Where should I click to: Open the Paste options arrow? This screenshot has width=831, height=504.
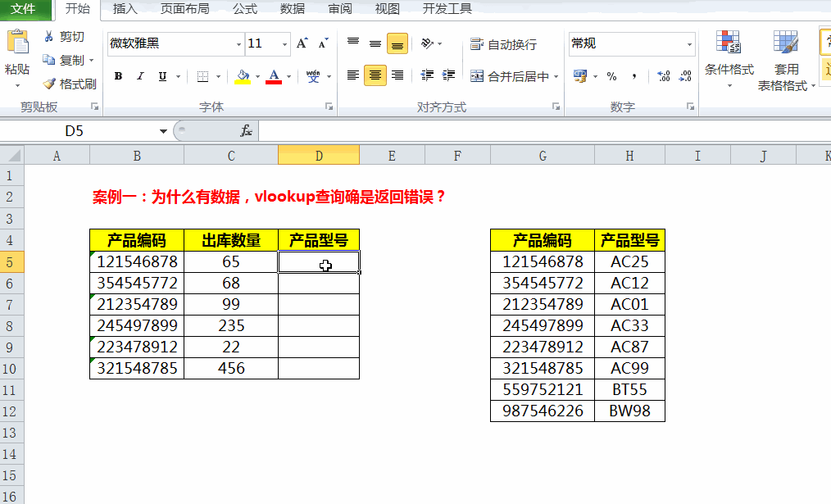pyautogui.click(x=17, y=85)
